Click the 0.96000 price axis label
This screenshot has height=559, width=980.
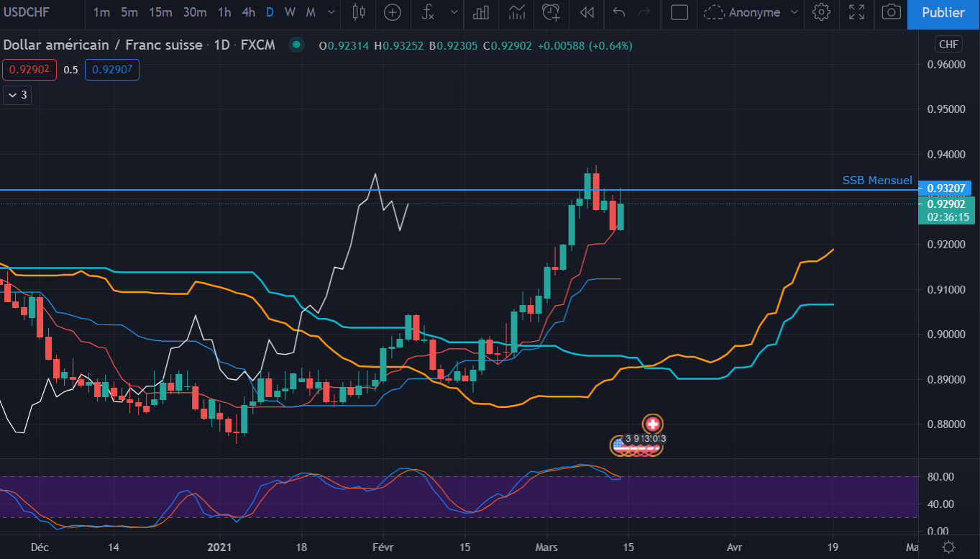coord(945,65)
